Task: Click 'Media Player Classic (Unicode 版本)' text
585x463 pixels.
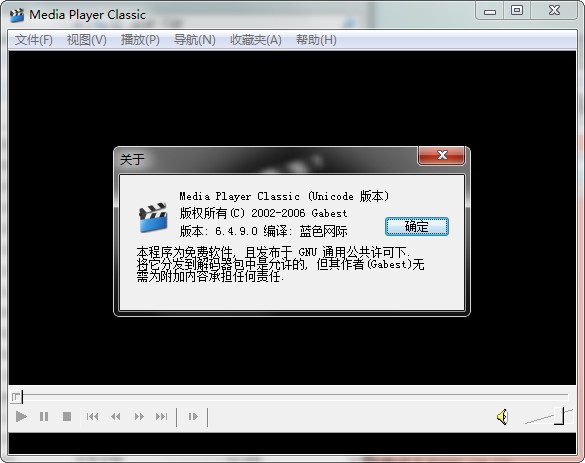Action: pyautogui.click(x=284, y=196)
